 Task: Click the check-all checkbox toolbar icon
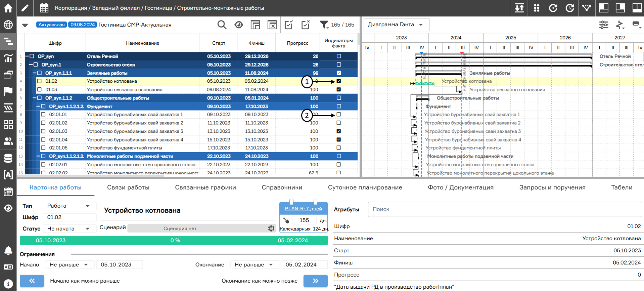[x=289, y=25]
